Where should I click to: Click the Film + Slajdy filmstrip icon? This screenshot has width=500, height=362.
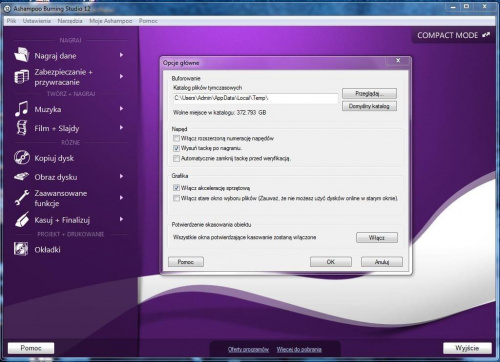[22, 128]
